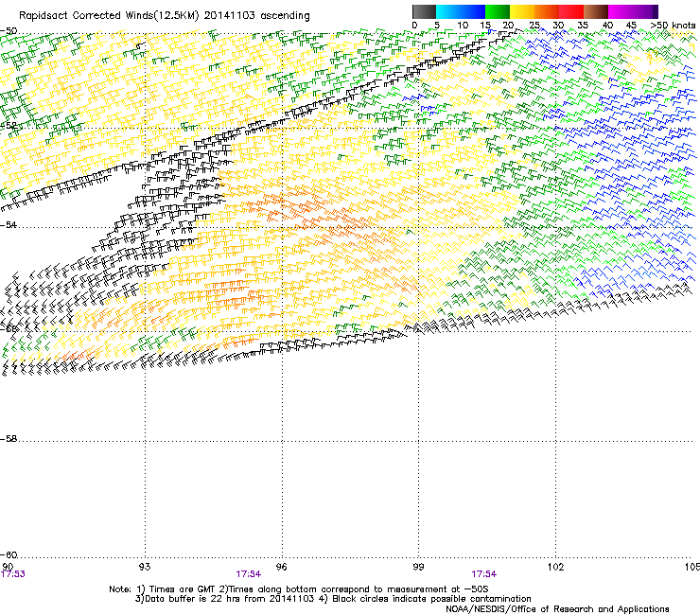
Task: Click the blue 10-15 knots legend swatch
Action: coord(473,11)
